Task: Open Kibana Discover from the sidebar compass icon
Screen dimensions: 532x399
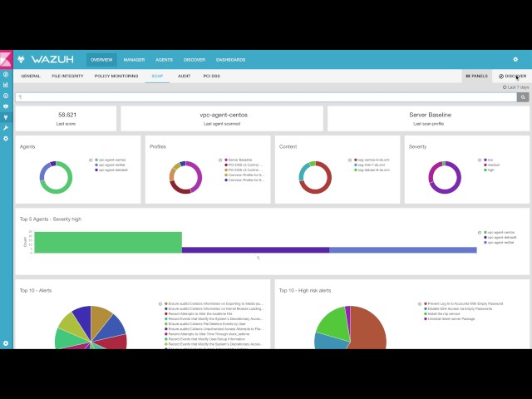Action: [x=6, y=74]
